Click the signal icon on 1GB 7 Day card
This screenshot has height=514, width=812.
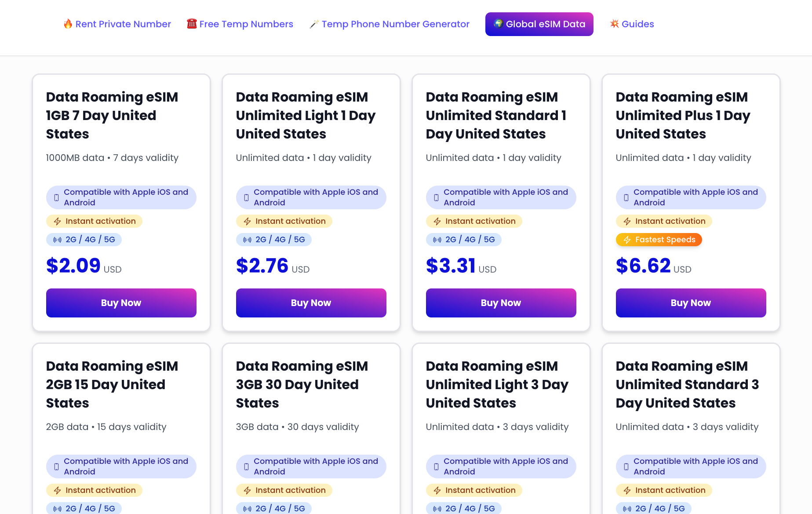click(57, 240)
